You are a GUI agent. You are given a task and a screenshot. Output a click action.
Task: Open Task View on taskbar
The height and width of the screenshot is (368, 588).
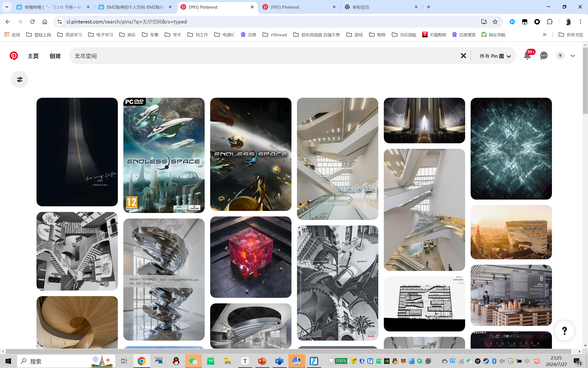point(124,361)
